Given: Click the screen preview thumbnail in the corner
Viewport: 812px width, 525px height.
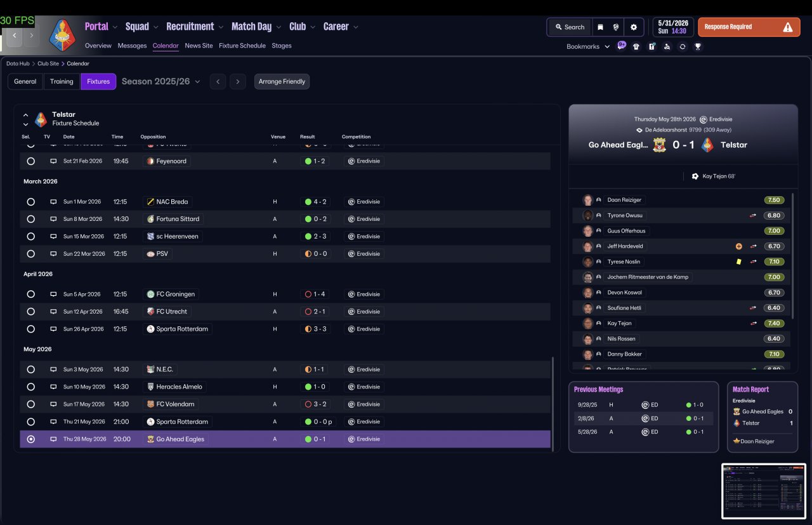Looking at the screenshot, I should [764, 491].
